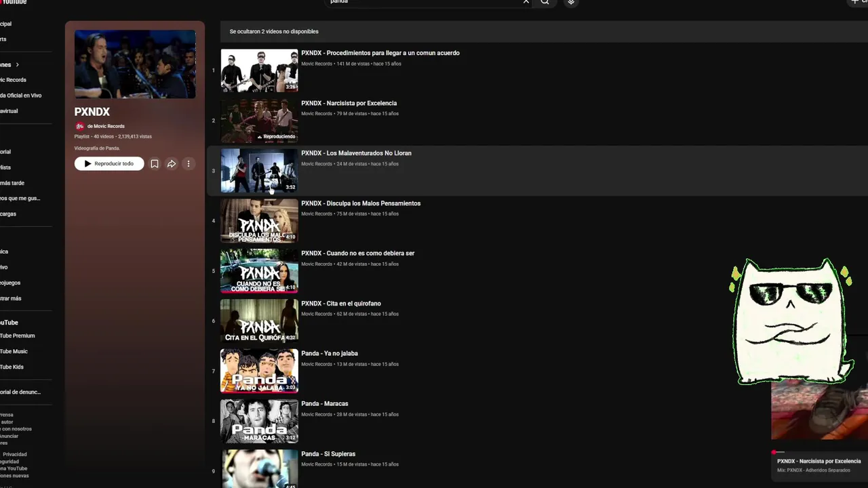Open title PXNDX - Disculpa los Malos Pensamientos
The width and height of the screenshot is (868, 488).
click(361, 203)
